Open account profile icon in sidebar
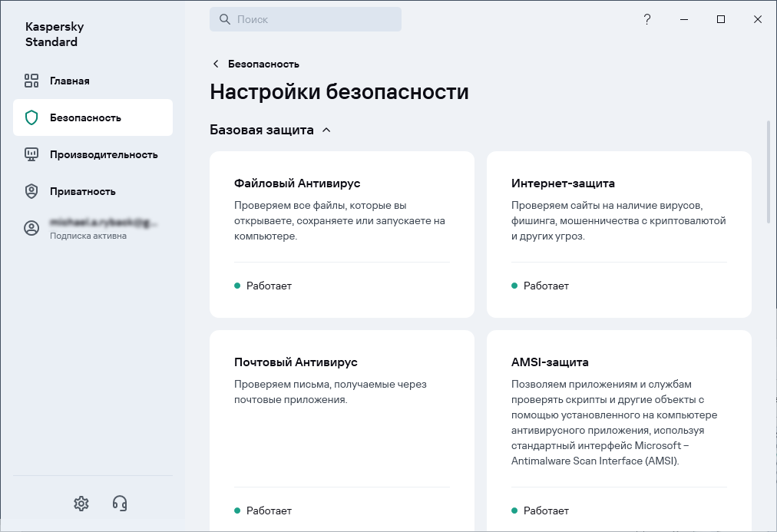777x532 pixels. 31,228
